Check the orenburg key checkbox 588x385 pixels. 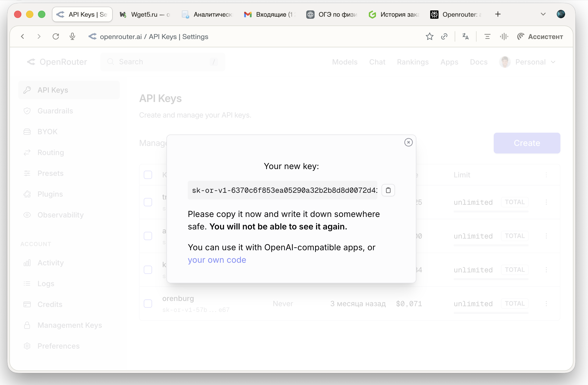pos(148,304)
